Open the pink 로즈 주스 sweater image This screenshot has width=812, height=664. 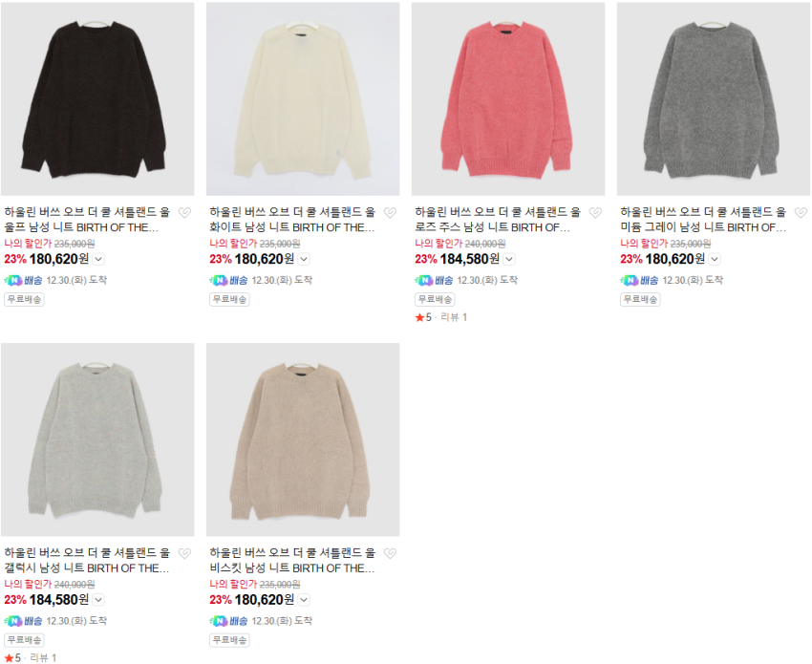[x=508, y=99]
